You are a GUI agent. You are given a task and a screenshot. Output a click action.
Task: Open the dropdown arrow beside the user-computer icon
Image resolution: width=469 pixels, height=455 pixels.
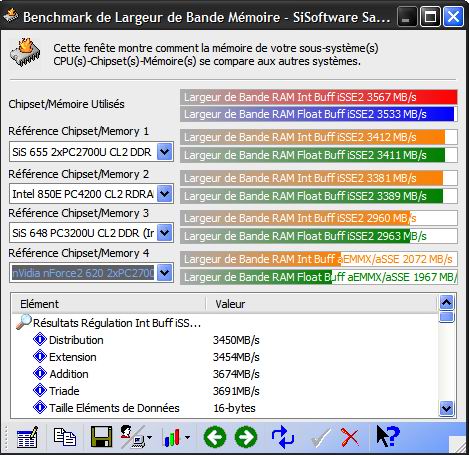(149, 437)
